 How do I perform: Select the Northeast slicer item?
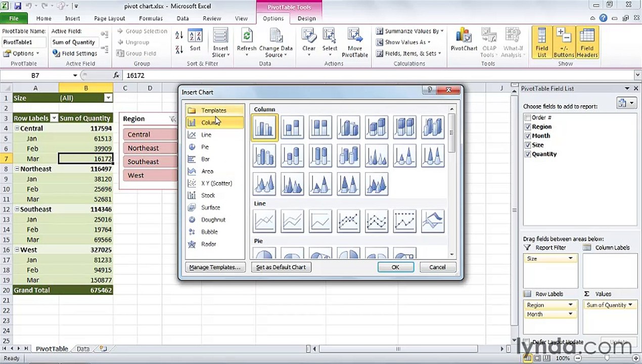pos(150,148)
